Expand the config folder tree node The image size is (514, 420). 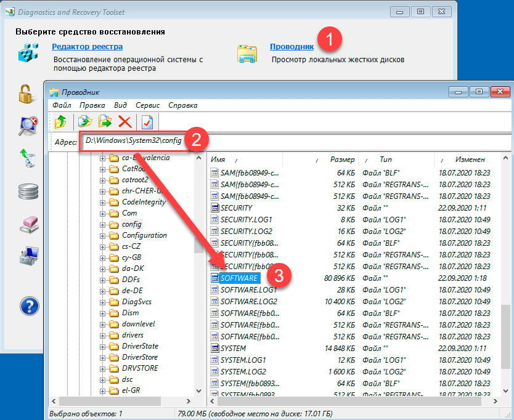(103, 224)
